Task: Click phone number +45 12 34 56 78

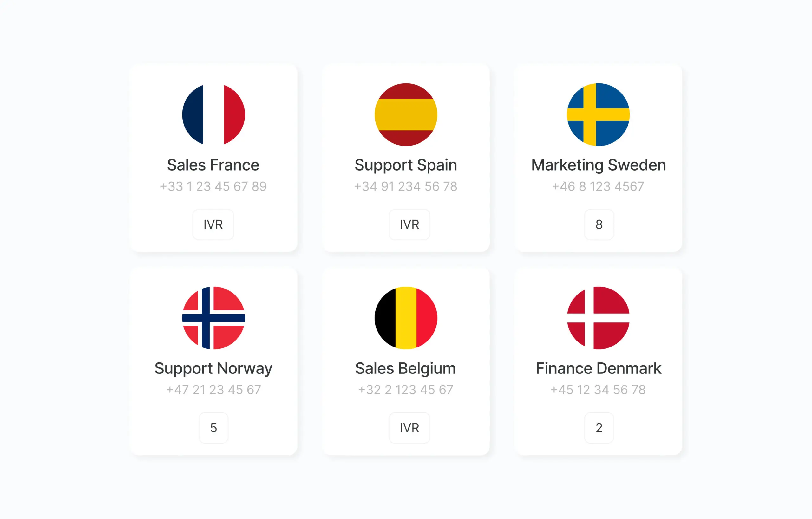Action: click(x=598, y=390)
